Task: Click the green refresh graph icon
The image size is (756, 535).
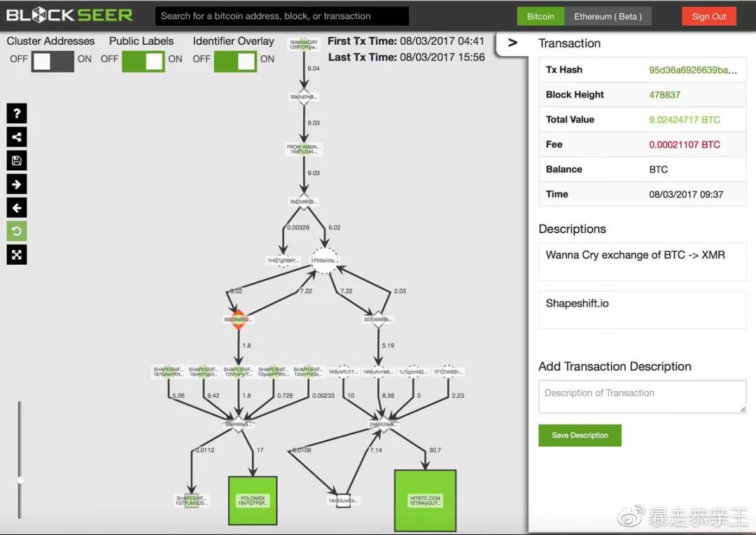Action: (17, 231)
